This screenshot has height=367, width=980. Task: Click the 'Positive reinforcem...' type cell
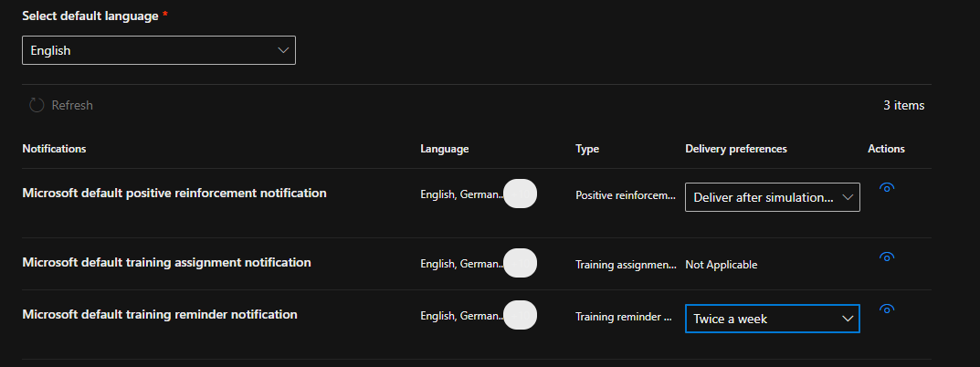625,195
